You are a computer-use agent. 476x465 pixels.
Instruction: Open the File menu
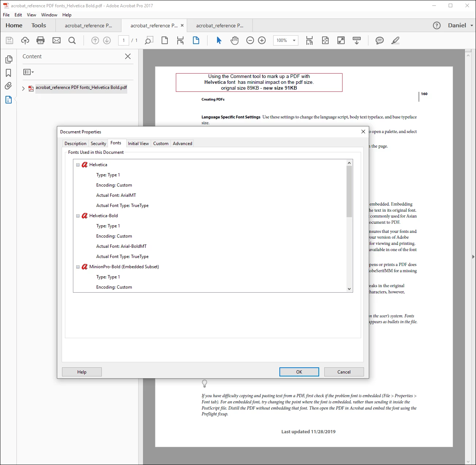[6, 15]
